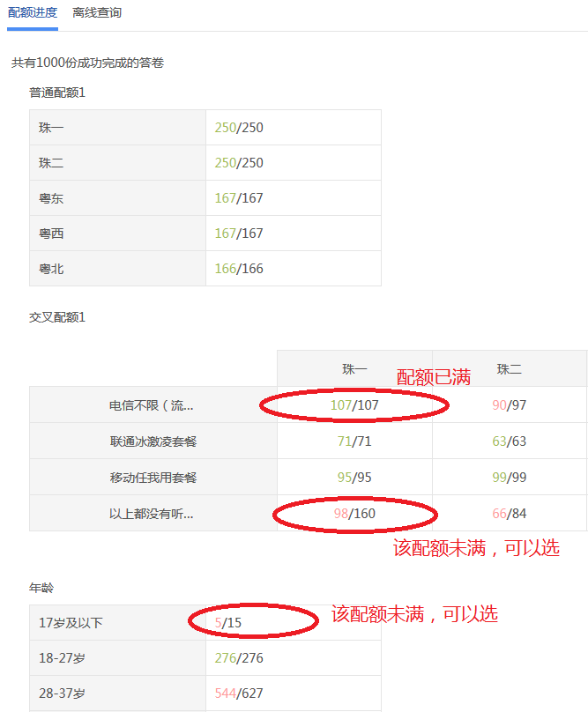The height and width of the screenshot is (712, 588).
Task: Click the 95/95 quota cell
Action: [354, 478]
